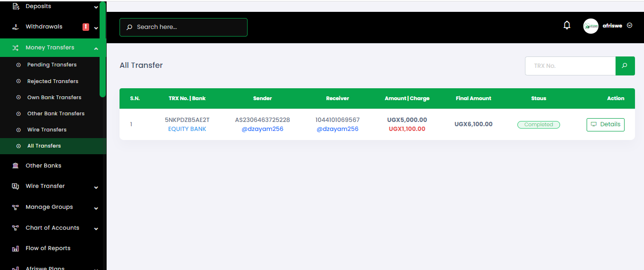
Task: Click sender account AS2306463725228
Action: coord(262,120)
